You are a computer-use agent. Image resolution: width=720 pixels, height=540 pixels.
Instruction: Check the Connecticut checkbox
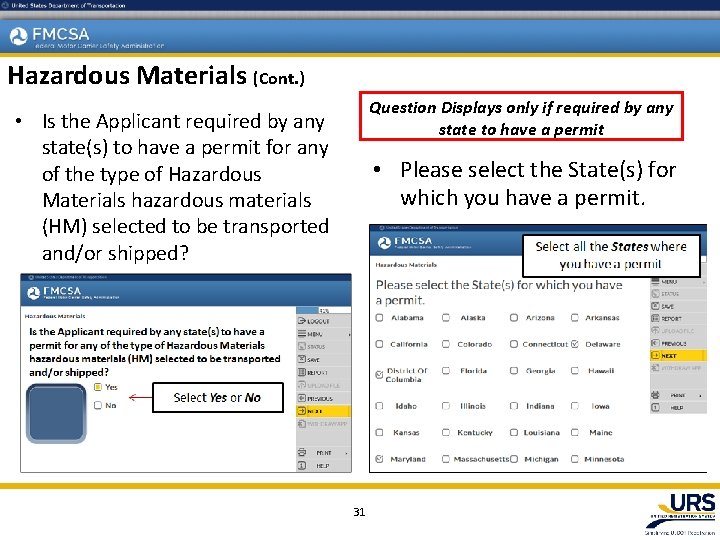pos(514,344)
